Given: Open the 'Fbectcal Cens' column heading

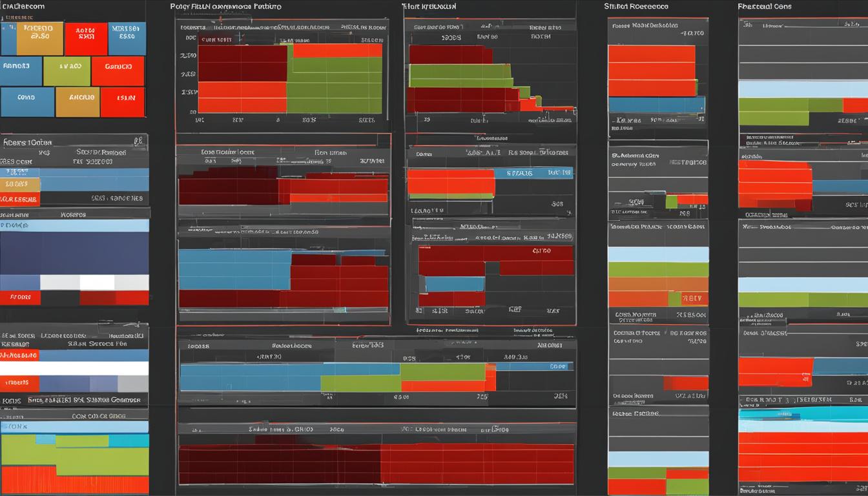Looking at the screenshot, I should point(765,6).
